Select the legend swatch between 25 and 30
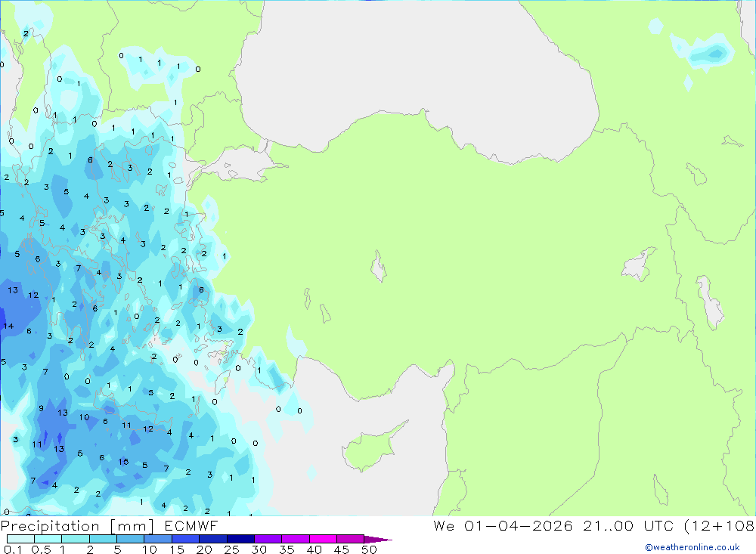 (x=240, y=539)
